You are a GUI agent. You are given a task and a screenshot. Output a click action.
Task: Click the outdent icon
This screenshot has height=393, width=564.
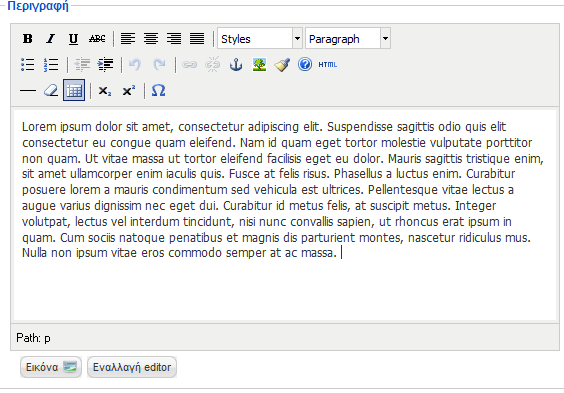coord(82,65)
